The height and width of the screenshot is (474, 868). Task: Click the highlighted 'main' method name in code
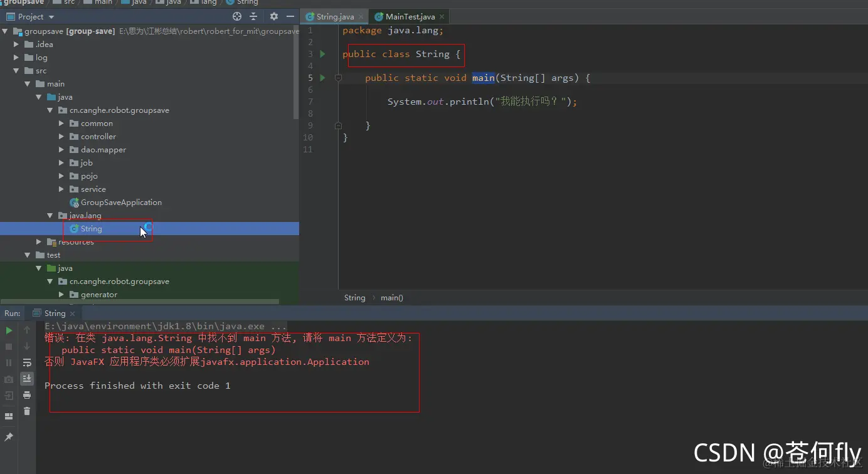(x=484, y=78)
